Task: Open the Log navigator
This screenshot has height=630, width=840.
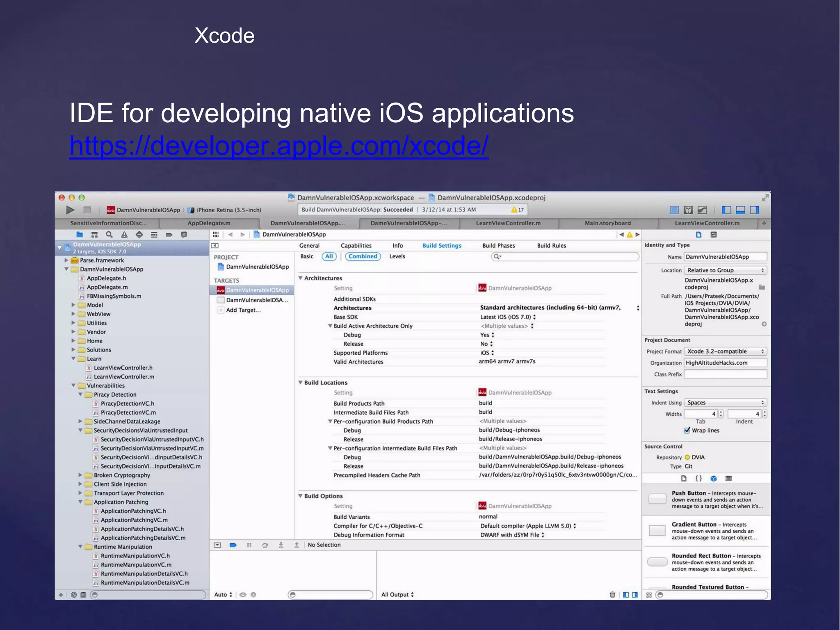Action: coord(184,235)
